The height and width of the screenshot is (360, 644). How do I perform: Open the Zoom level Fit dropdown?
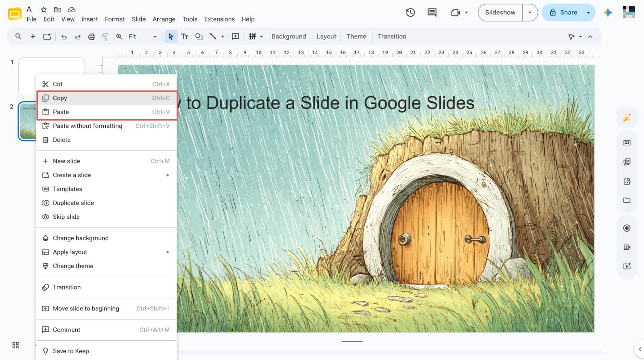pos(143,37)
